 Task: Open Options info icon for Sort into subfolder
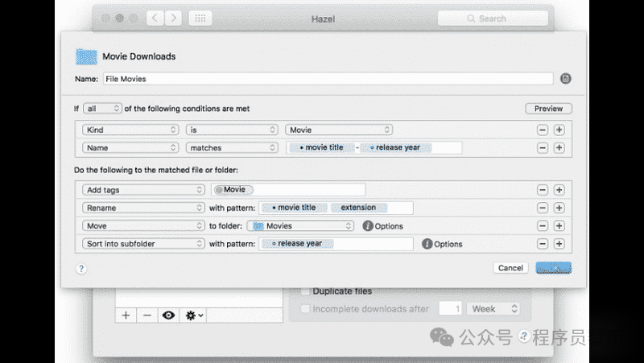[427, 244]
